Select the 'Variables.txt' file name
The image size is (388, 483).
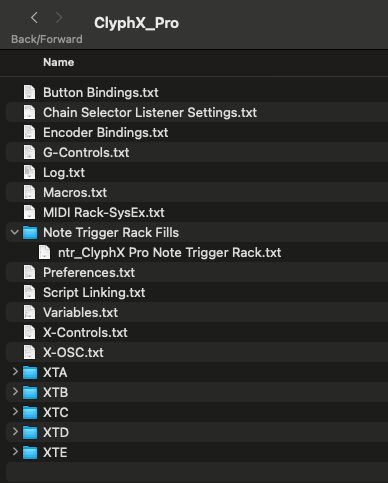point(80,313)
